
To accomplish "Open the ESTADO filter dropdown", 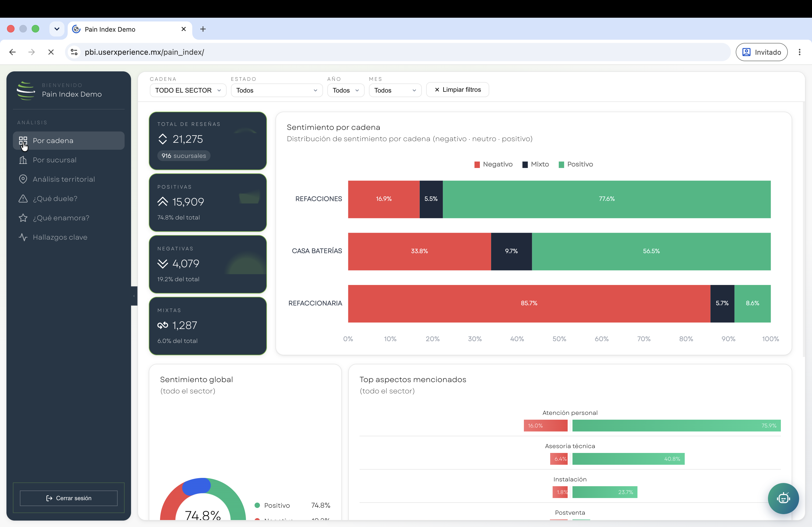I will click(x=277, y=90).
